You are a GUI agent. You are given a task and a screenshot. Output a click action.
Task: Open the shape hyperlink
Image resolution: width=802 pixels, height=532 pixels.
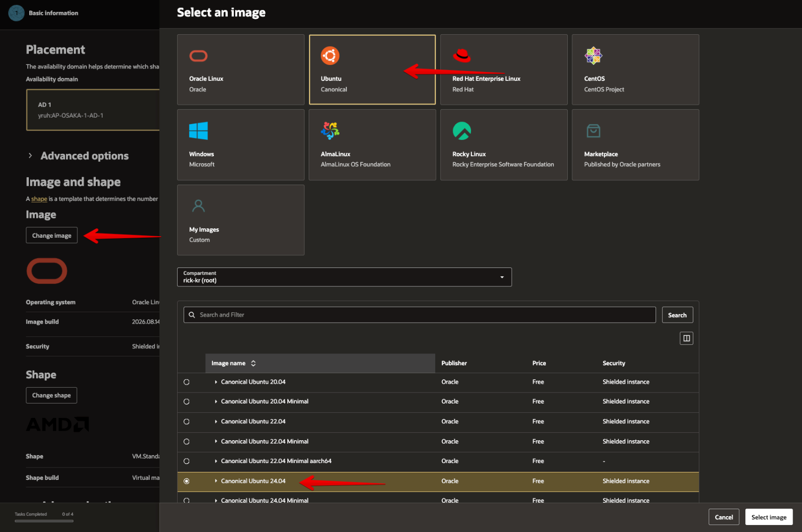39,199
